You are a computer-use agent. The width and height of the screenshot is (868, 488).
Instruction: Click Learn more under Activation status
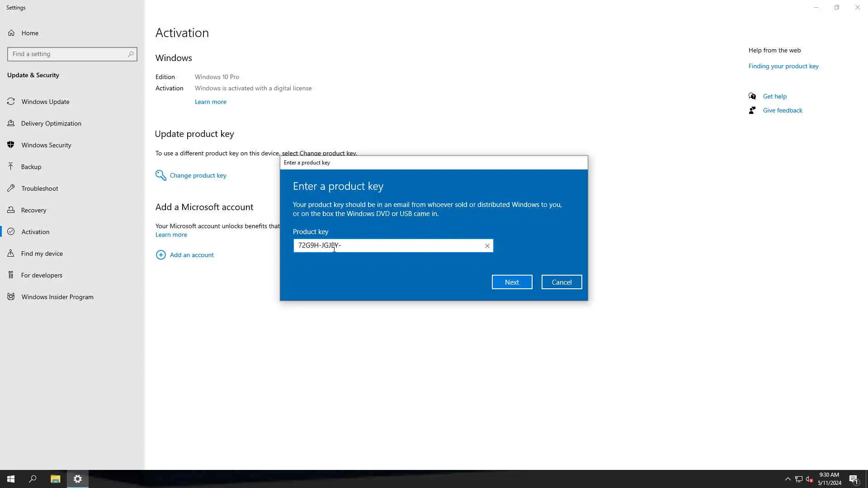pos(210,102)
